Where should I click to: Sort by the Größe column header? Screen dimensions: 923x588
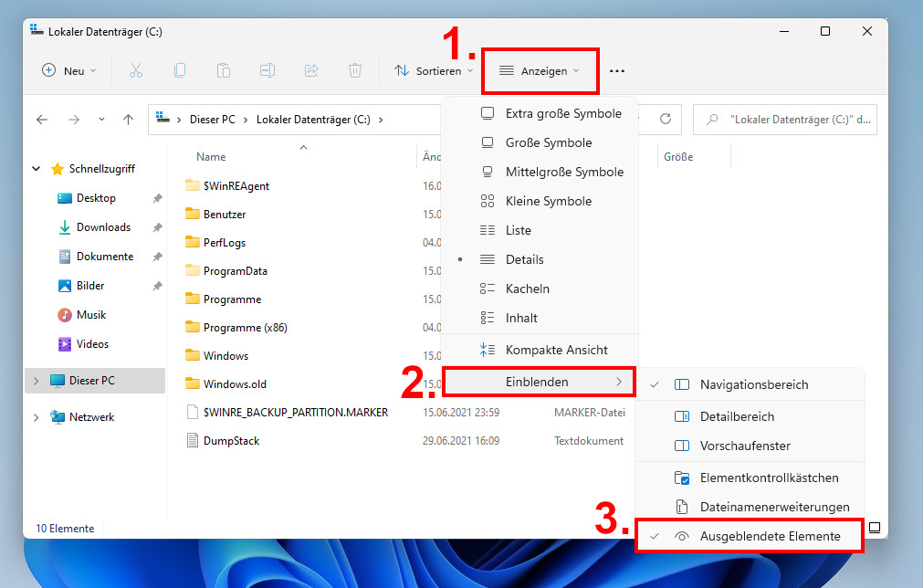(678, 157)
